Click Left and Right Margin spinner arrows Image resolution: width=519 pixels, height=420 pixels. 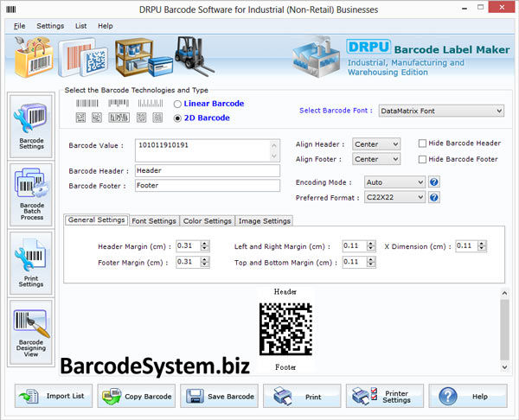tap(371, 245)
